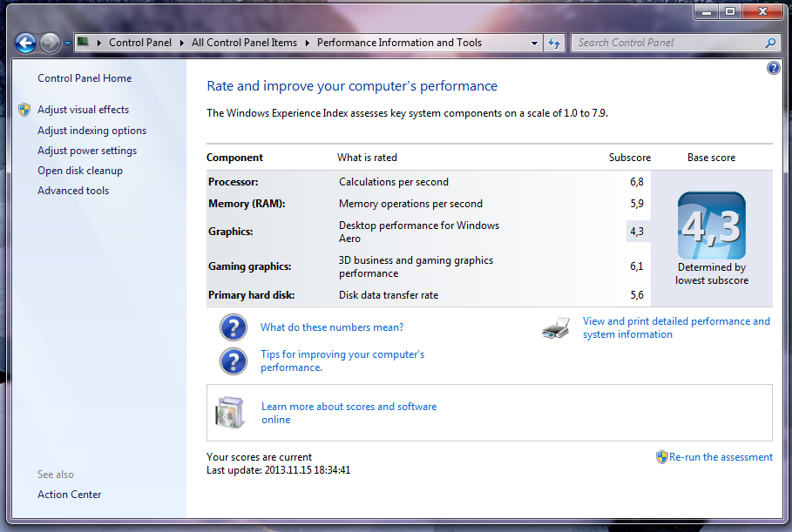Click the Subscore column header
This screenshot has width=792, height=532.
(630, 158)
